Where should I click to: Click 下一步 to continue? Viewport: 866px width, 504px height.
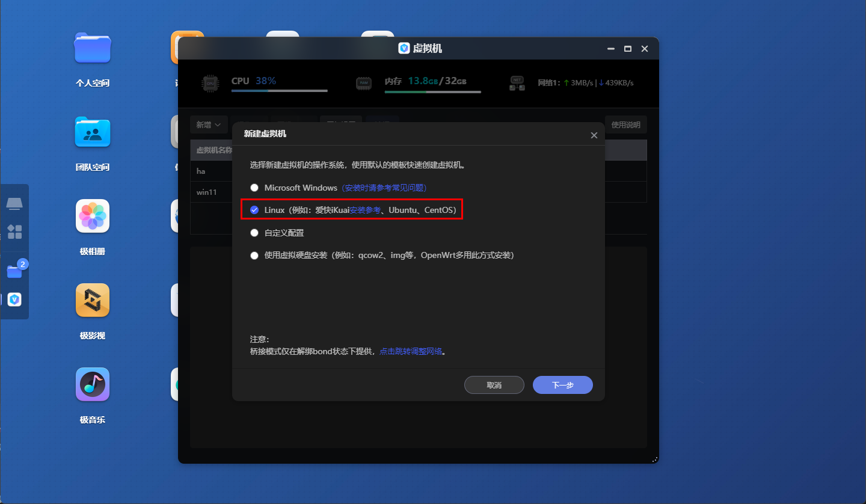click(562, 385)
